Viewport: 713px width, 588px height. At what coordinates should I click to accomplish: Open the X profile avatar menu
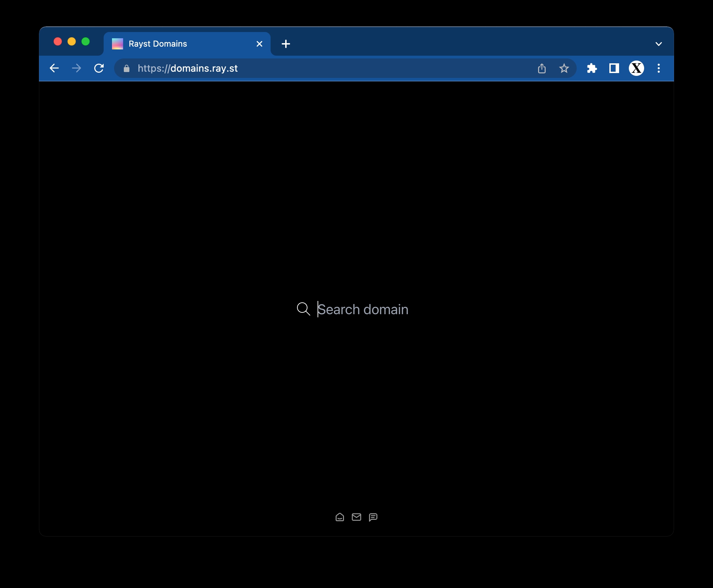click(x=636, y=68)
